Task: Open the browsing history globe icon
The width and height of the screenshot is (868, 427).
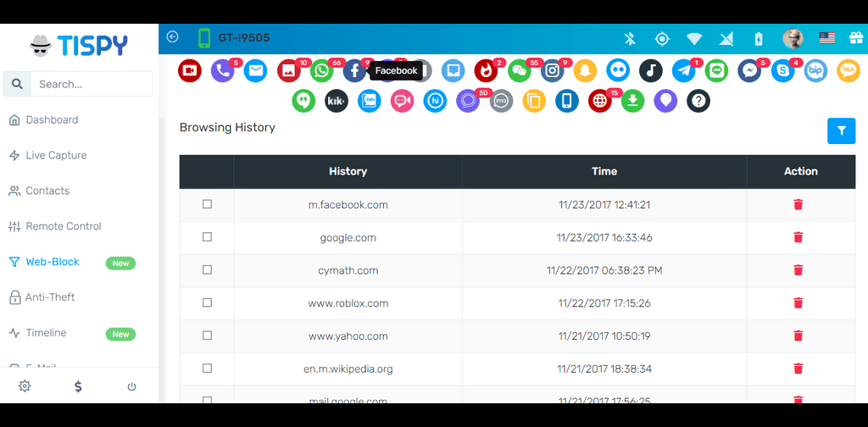Action: [x=600, y=101]
